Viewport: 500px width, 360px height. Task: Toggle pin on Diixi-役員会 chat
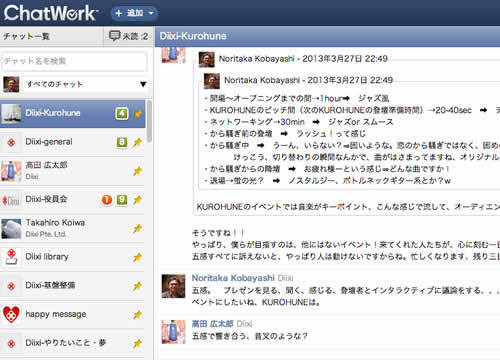[x=138, y=200]
